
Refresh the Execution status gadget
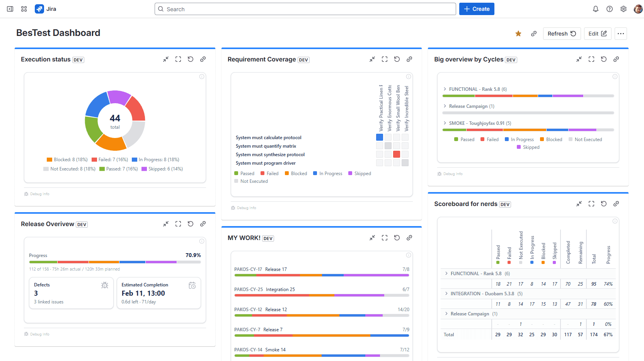tap(190, 59)
